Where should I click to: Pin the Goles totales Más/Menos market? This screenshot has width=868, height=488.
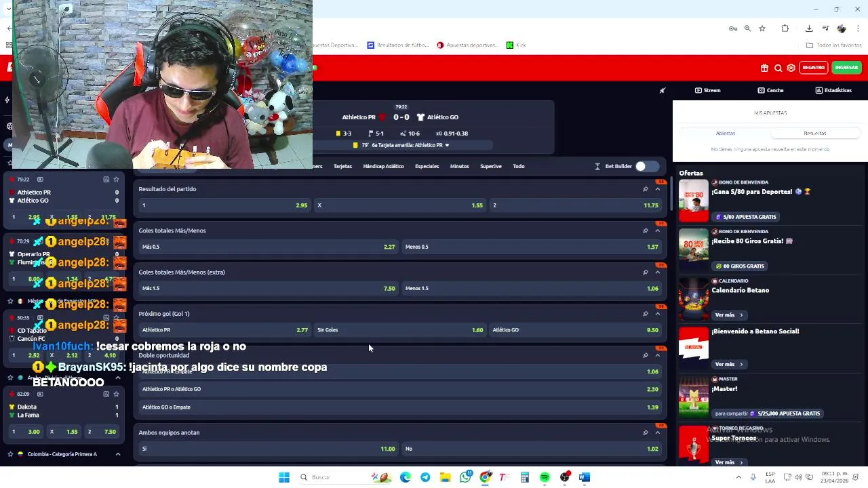[645, 230]
